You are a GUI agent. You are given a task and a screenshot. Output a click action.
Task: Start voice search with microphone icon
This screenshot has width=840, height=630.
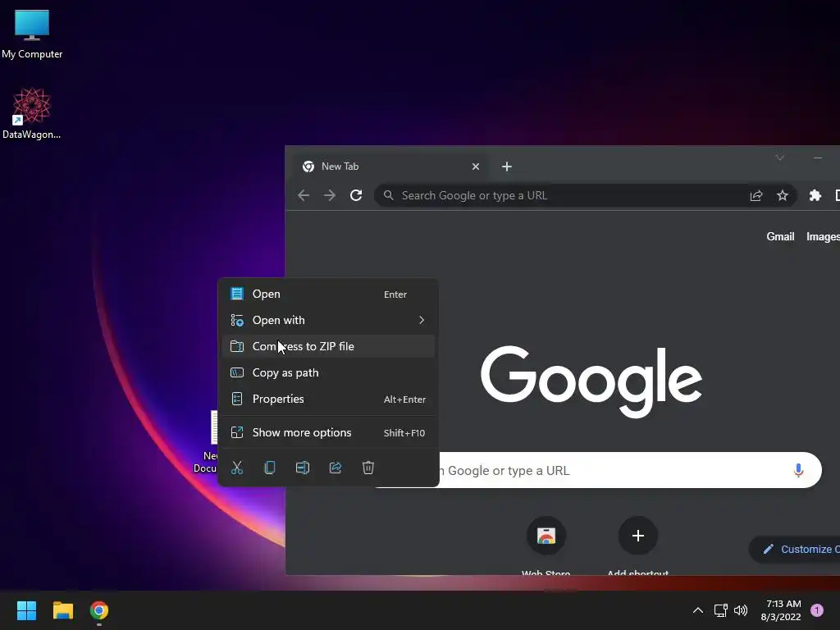(x=798, y=470)
